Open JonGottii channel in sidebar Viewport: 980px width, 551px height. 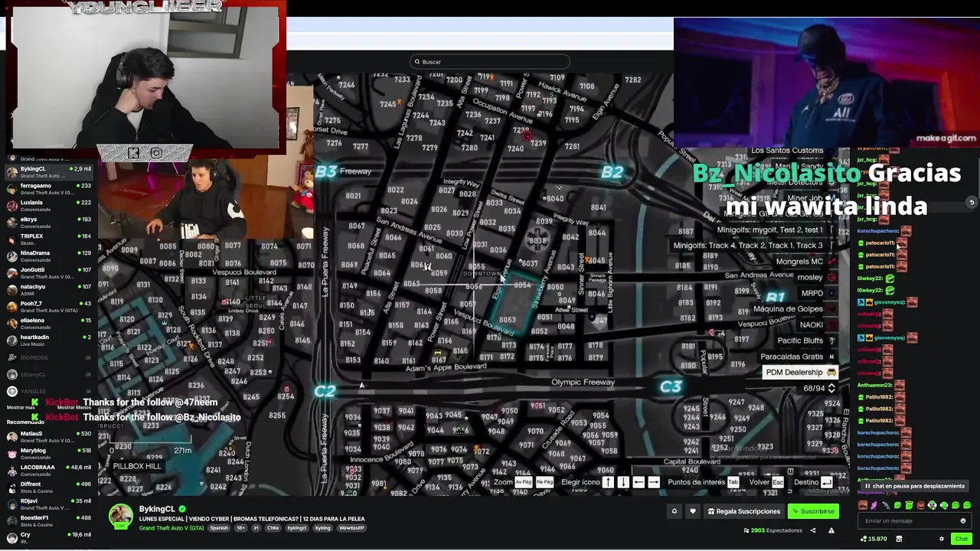click(x=49, y=273)
